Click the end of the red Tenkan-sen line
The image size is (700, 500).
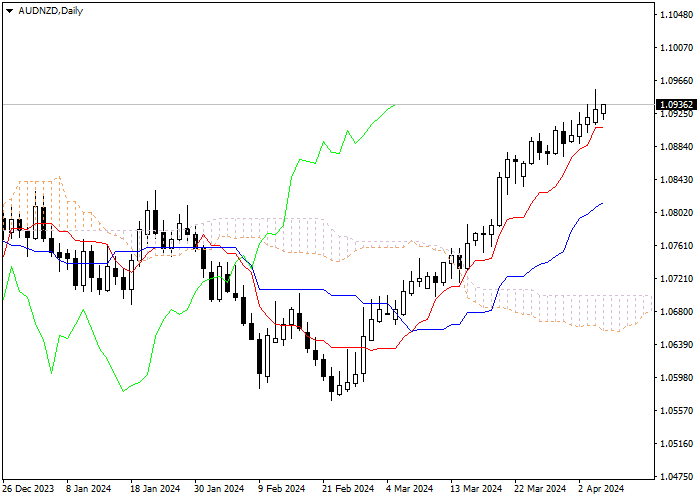coord(602,128)
